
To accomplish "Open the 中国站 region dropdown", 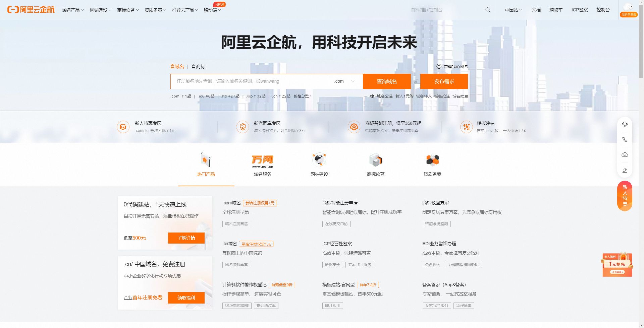I will pyautogui.click(x=513, y=10).
